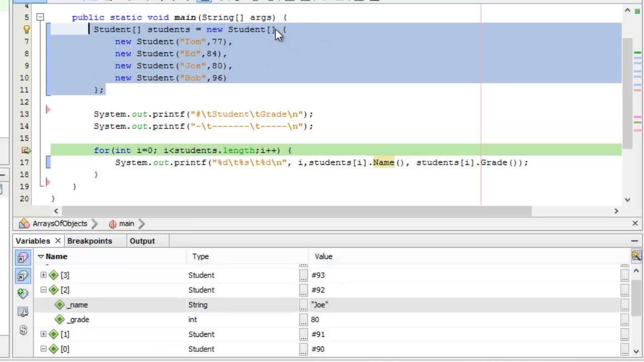The width and height of the screenshot is (644, 362).
Task: Click the green diamond icon for _grade
Action: [60, 319]
